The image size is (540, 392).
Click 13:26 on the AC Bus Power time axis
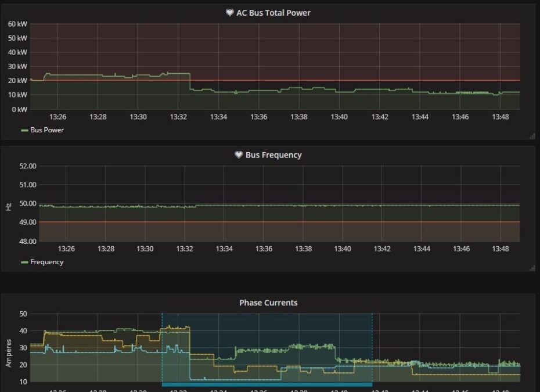tap(57, 117)
